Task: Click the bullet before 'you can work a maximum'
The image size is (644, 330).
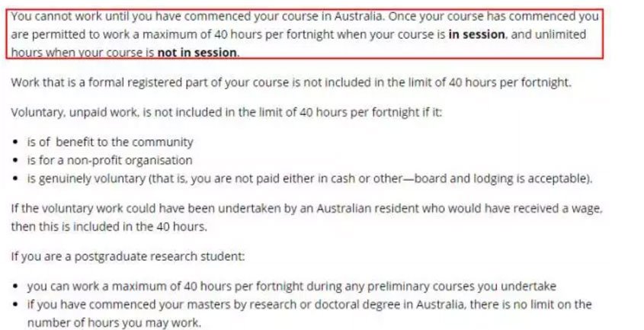Action: tap(15, 287)
